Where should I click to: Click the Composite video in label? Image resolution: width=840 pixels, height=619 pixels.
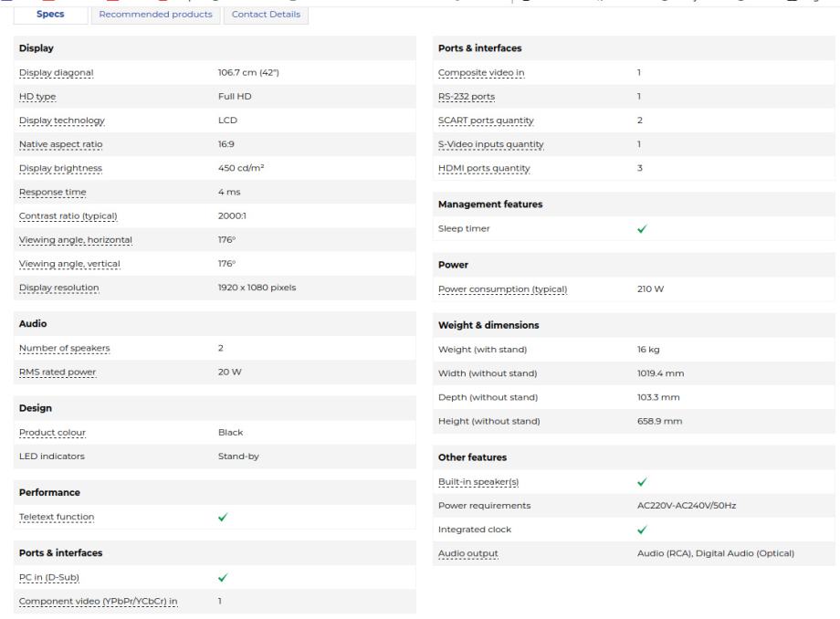tap(481, 73)
